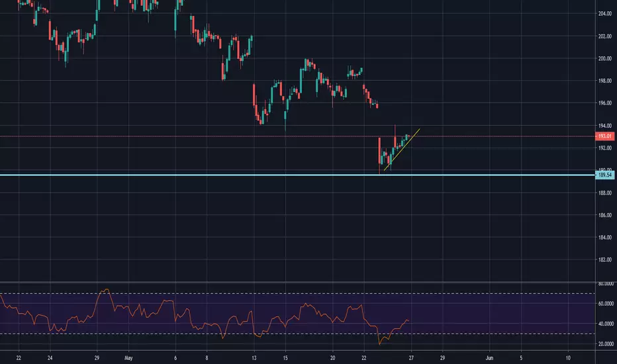Click the lower dashed RSI oversold line
The image size is (617, 364).
pyautogui.click(x=297, y=334)
